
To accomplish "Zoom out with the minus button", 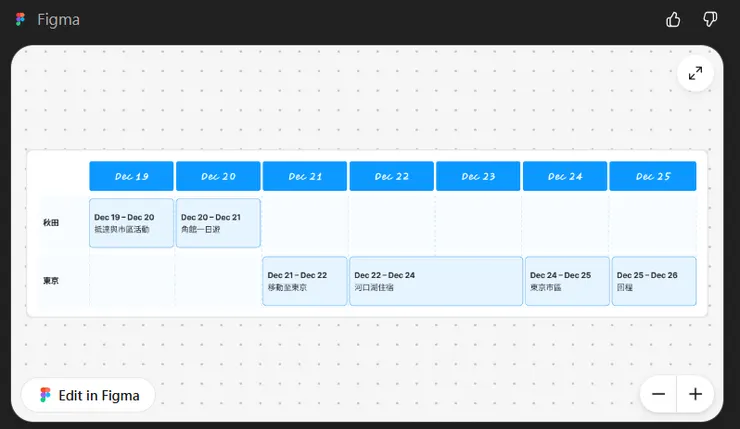I will 658,394.
